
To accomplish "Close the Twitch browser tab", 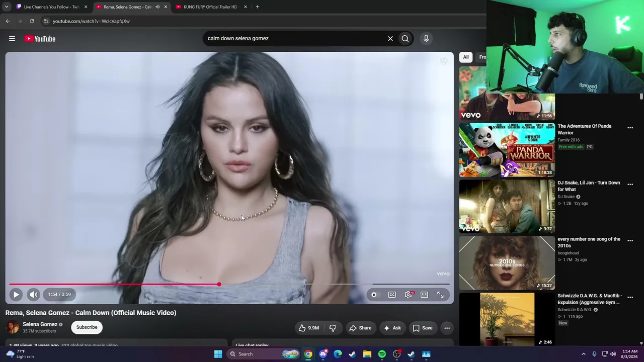I will click(86, 7).
